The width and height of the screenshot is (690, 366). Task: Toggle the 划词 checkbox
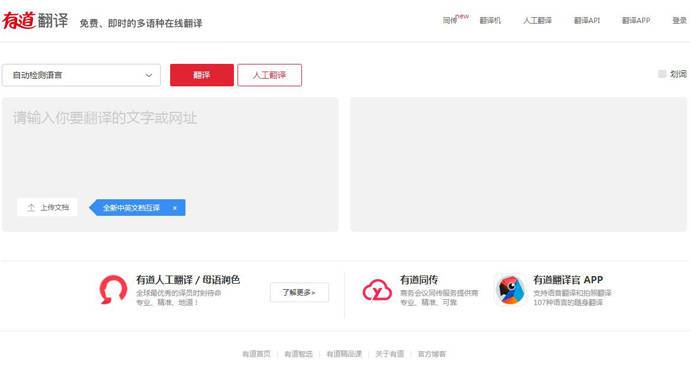[662, 74]
